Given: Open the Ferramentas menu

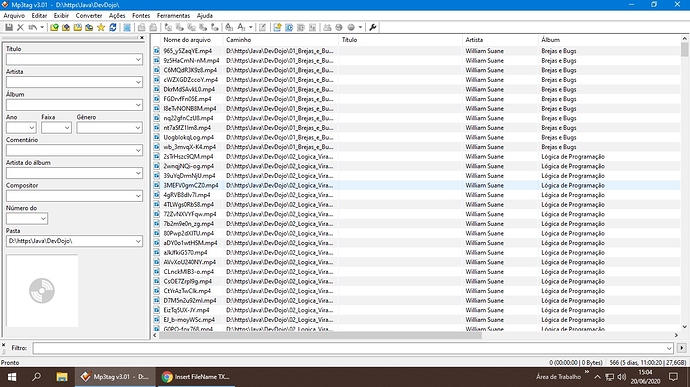Looking at the screenshot, I should click(x=173, y=15).
